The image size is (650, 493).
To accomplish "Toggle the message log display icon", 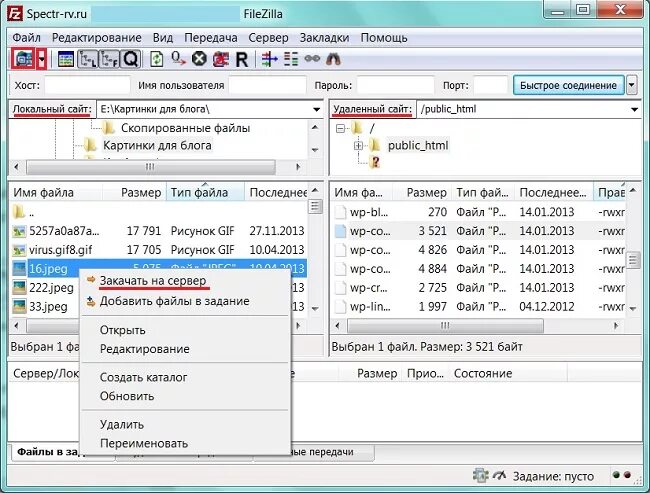I will point(66,59).
